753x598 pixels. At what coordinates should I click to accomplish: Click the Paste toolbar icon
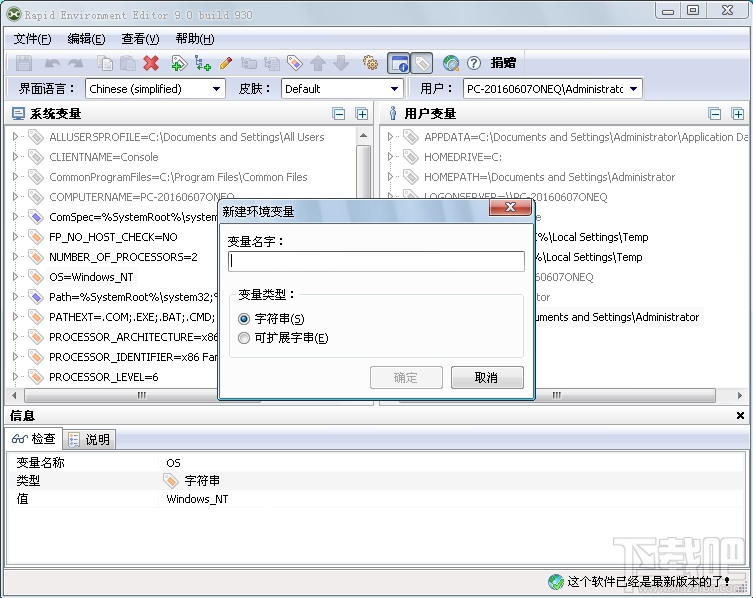point(127,63)
